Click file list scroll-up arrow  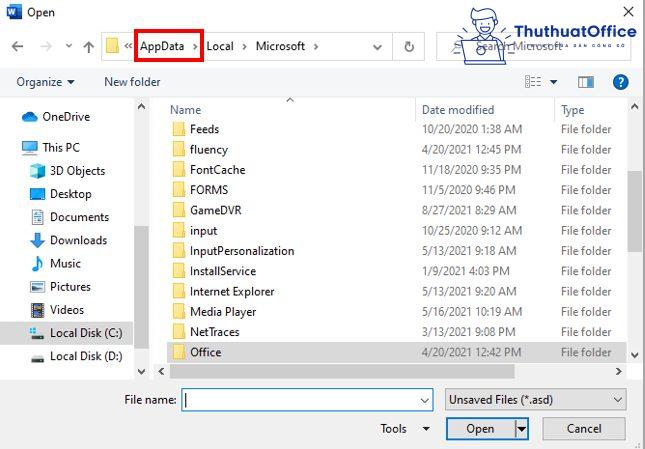tap(634, 107)
